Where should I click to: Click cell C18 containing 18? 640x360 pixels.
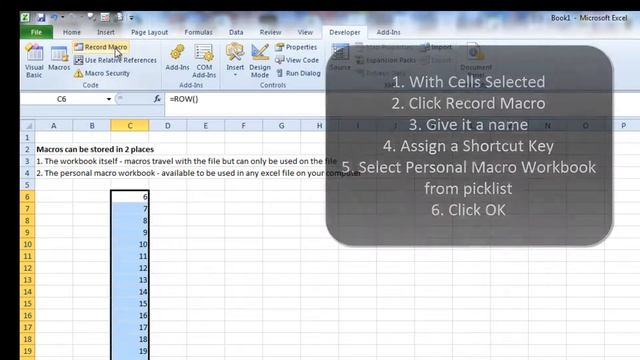130,339
